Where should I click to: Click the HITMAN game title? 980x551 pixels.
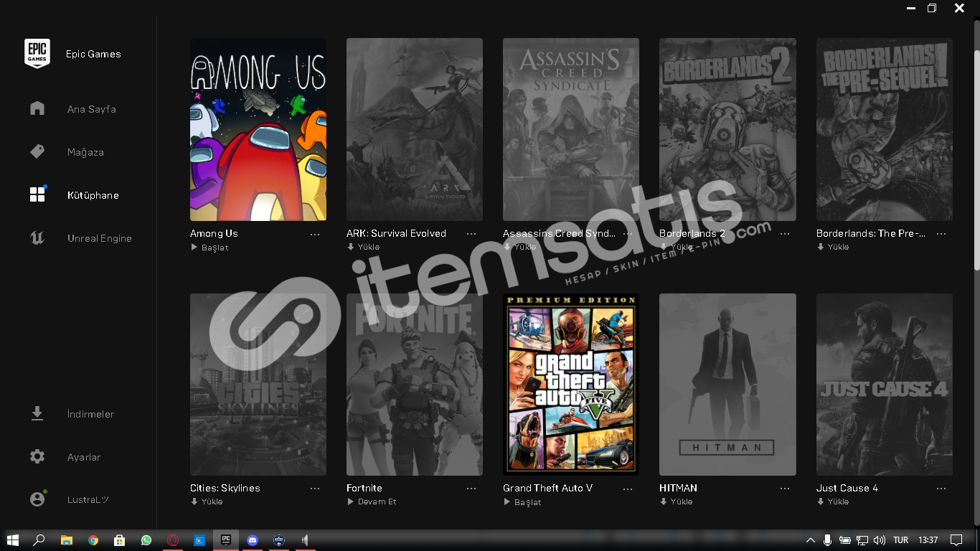[678, 488]
